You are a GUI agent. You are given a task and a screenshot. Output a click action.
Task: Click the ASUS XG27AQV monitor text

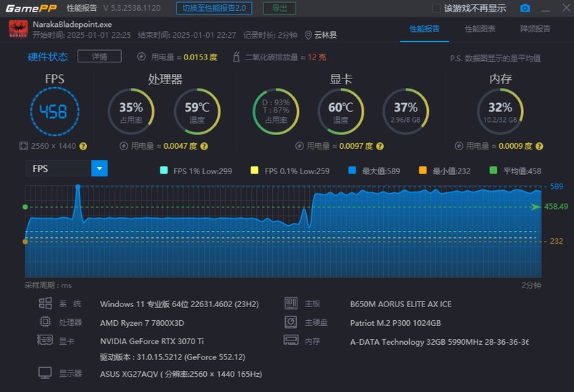pos(181,374)
